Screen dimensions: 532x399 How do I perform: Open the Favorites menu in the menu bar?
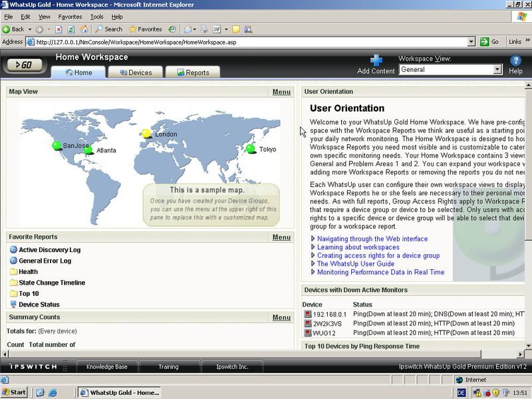pyautogui.click(x=70, y=17)
